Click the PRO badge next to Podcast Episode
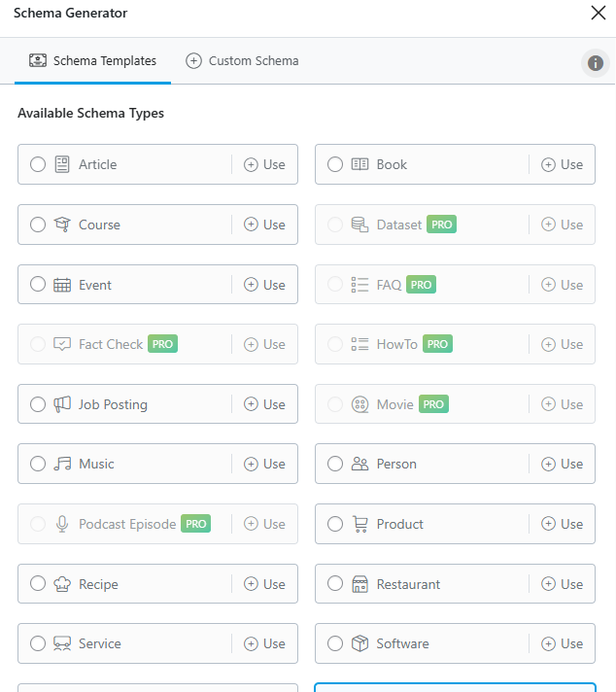 pyautogui.click(x=195, y=524)
